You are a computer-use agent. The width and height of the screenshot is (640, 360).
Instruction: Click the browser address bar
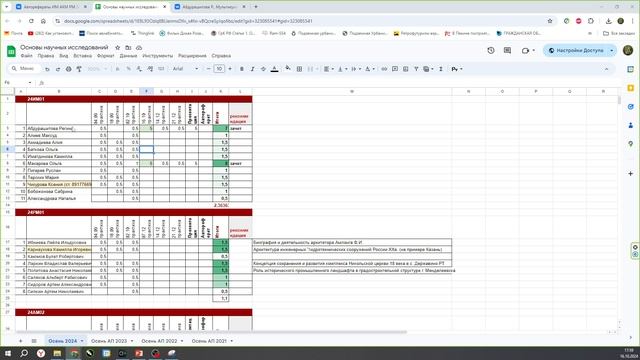click(302, 21)
